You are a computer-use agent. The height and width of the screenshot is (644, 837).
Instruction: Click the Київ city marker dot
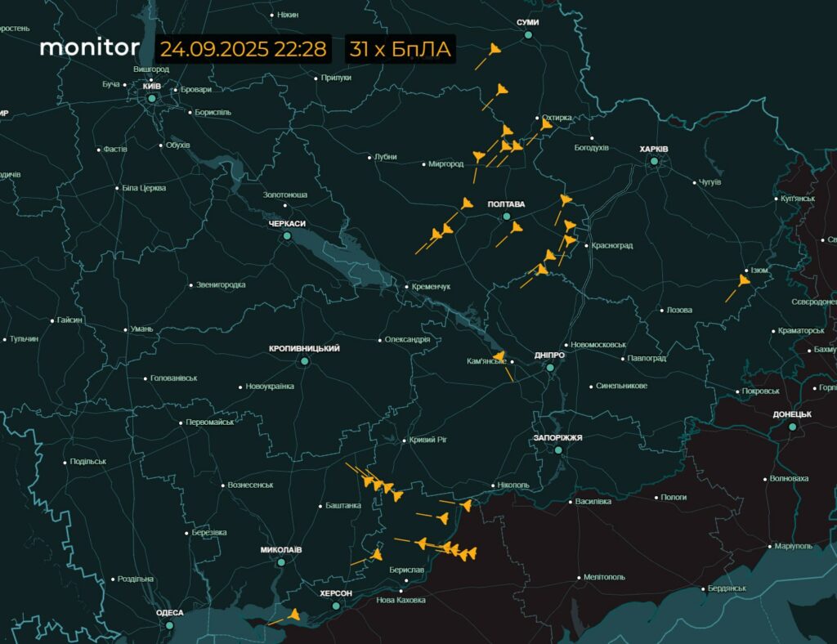tap(152, 98)
